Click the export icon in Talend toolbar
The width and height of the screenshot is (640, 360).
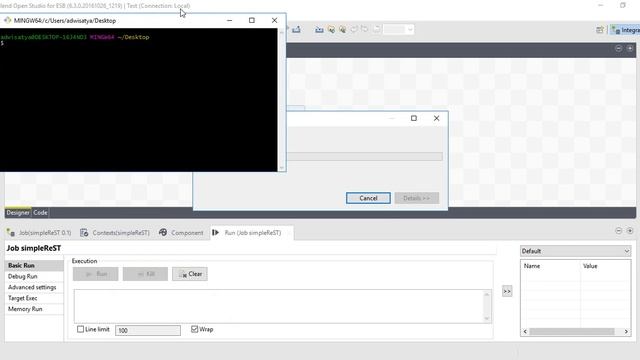coord(297,29)
